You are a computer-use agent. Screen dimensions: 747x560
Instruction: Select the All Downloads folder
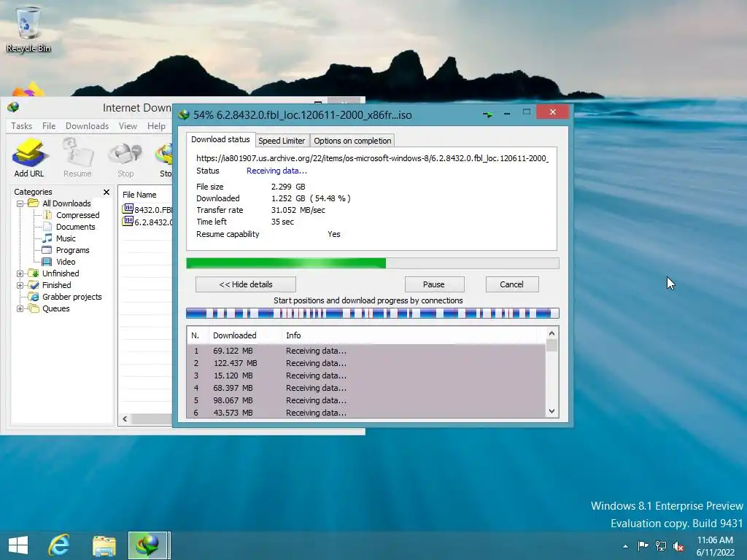tap(66, 203)
